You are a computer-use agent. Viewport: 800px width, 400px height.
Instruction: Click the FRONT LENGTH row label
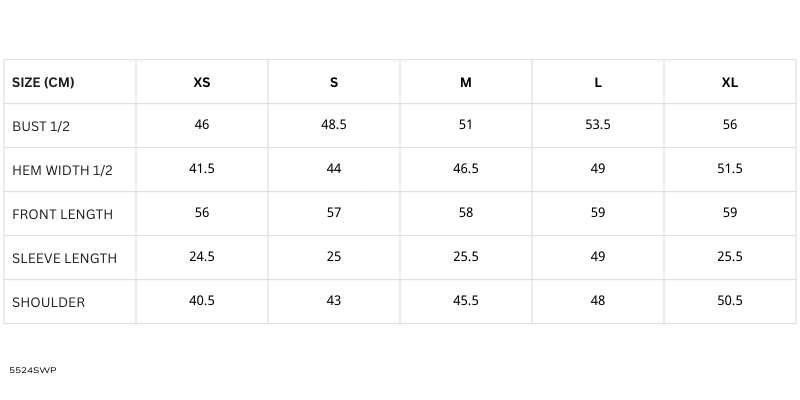pos(62,214)
